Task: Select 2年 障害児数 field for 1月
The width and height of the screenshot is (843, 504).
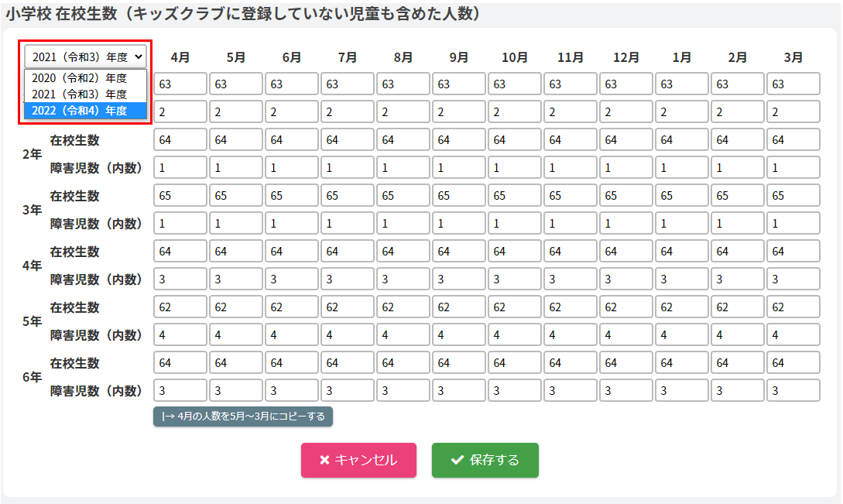Action: coord(682,167)
